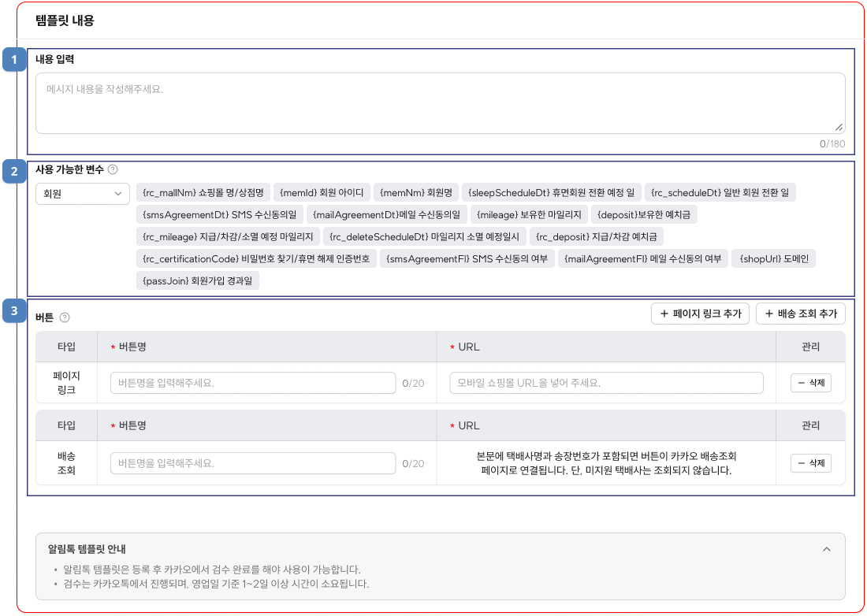867x616 pixels.
Task: Click the message content textarea
Action: [x=440, y=103]
